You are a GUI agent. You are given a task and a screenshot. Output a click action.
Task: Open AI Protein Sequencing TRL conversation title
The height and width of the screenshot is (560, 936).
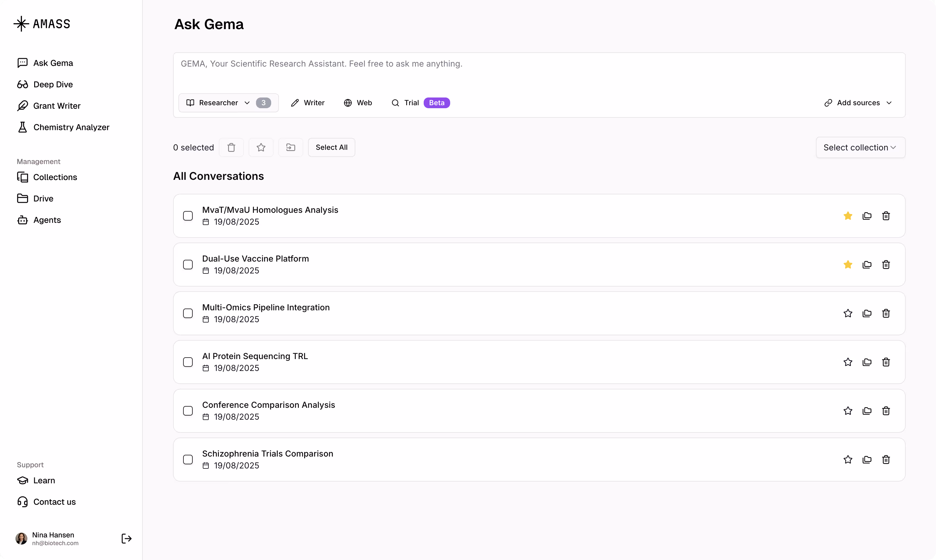pyautogui.click(x=255, y=356)
